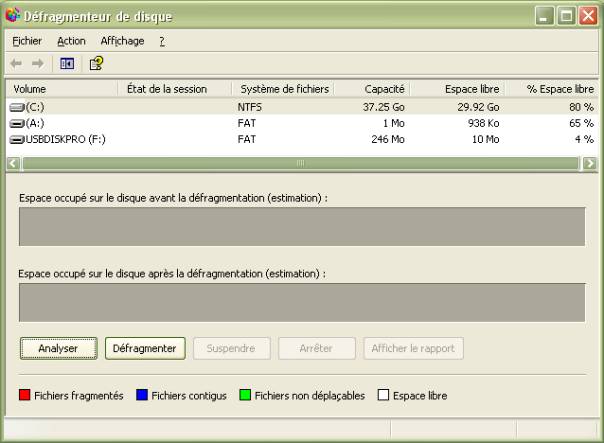
Task: Click the 4 % free space value
Action: (584, 139)
